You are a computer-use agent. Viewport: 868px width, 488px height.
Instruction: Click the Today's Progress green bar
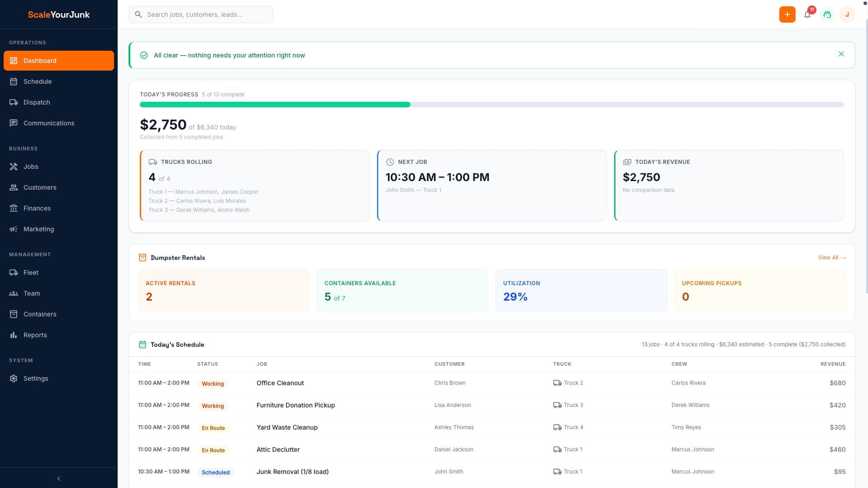(x=275, y=105)
